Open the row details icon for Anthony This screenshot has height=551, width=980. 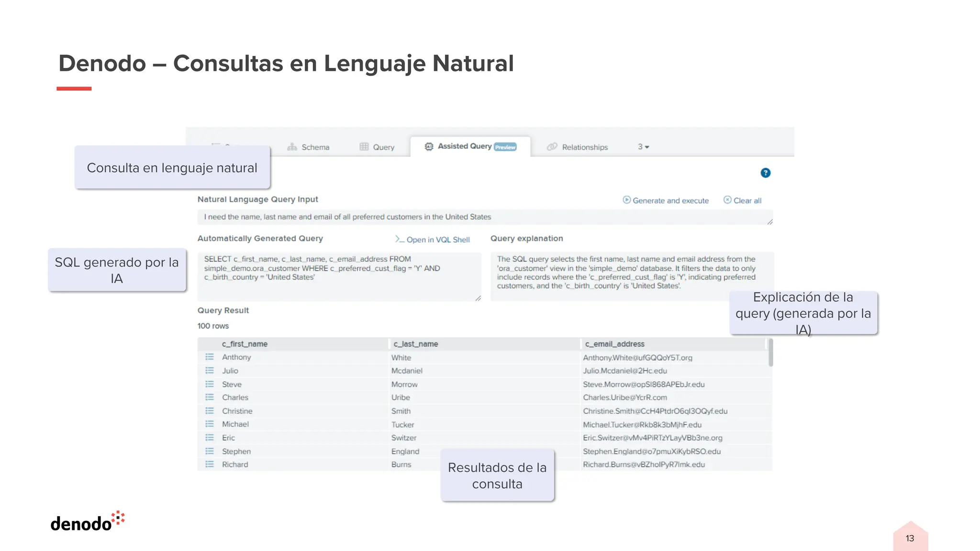210,357
